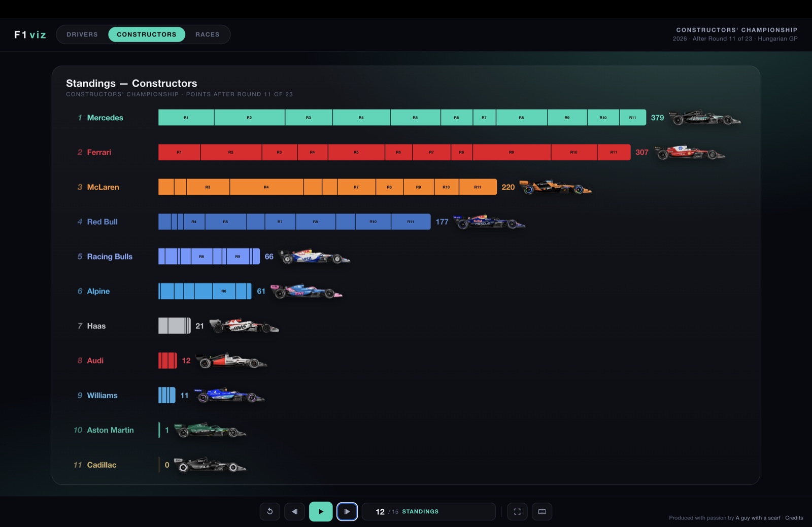Open the 'A guy with a scarf' link
Image resolution: width=812 pixels, height=527 pixels.
click(x=758, y=518)
